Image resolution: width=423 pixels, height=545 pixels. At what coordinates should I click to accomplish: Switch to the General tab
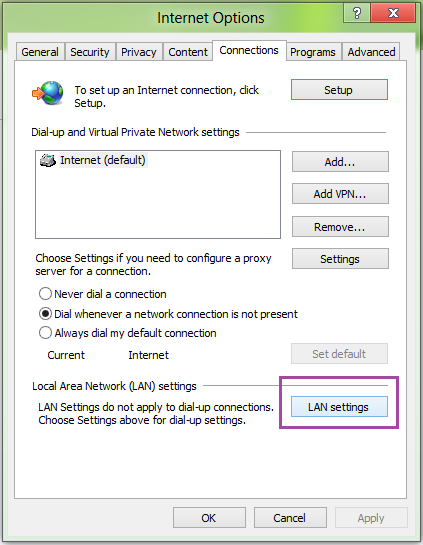coord(40,52)
